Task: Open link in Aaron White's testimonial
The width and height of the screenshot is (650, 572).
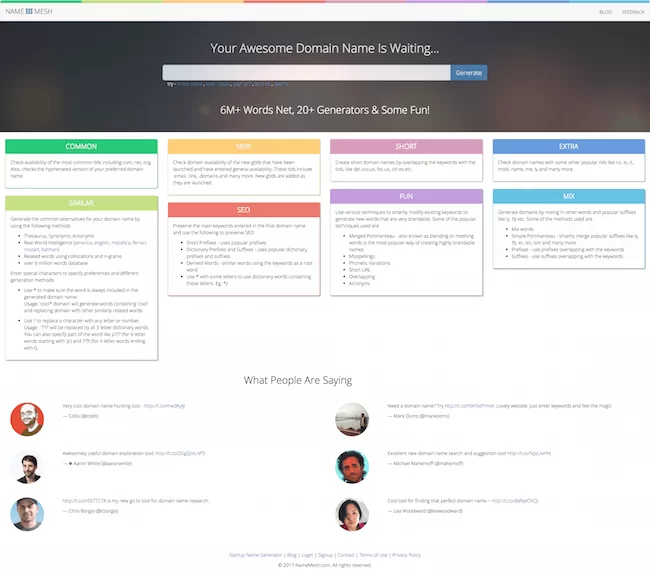Action: tap(180, 453)
